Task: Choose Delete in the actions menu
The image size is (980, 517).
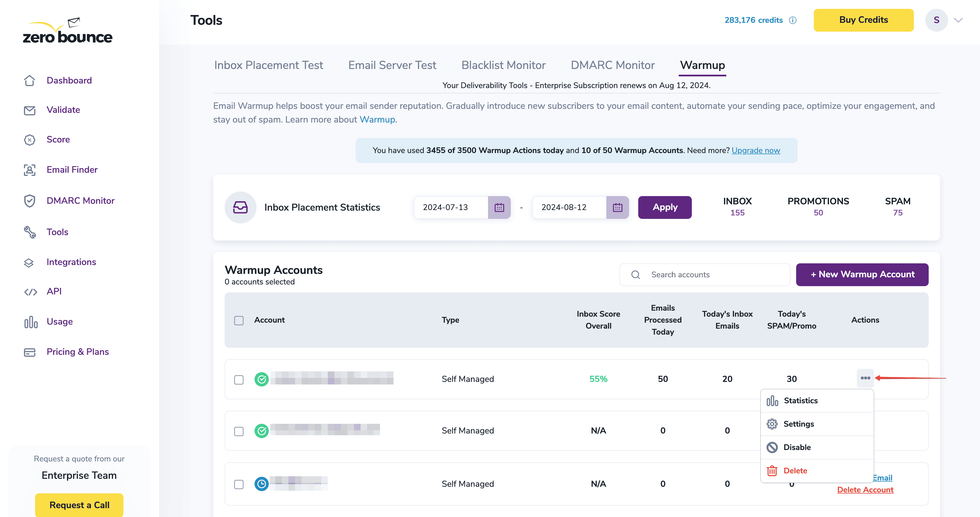Action: (795, 471)
